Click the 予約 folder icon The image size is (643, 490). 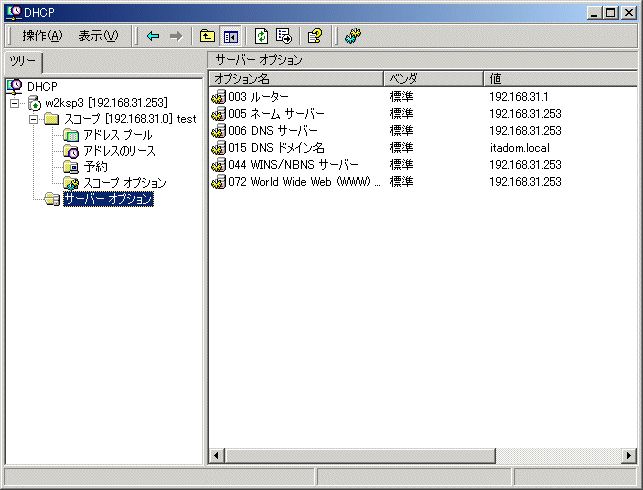pyautogui.click(x=71, y=167)
